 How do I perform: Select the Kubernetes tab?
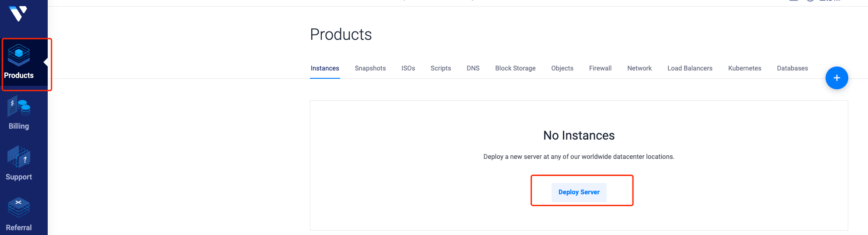click(x=744, y=68)
